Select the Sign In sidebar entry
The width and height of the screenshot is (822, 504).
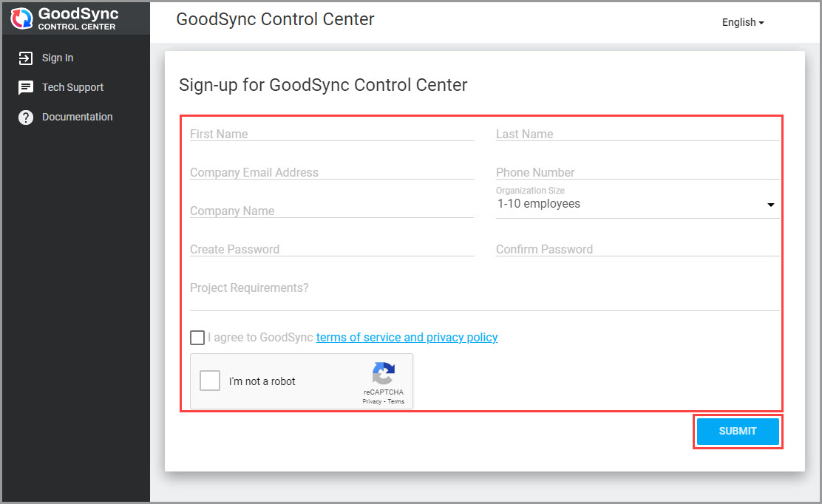click(x=58, y=58)
